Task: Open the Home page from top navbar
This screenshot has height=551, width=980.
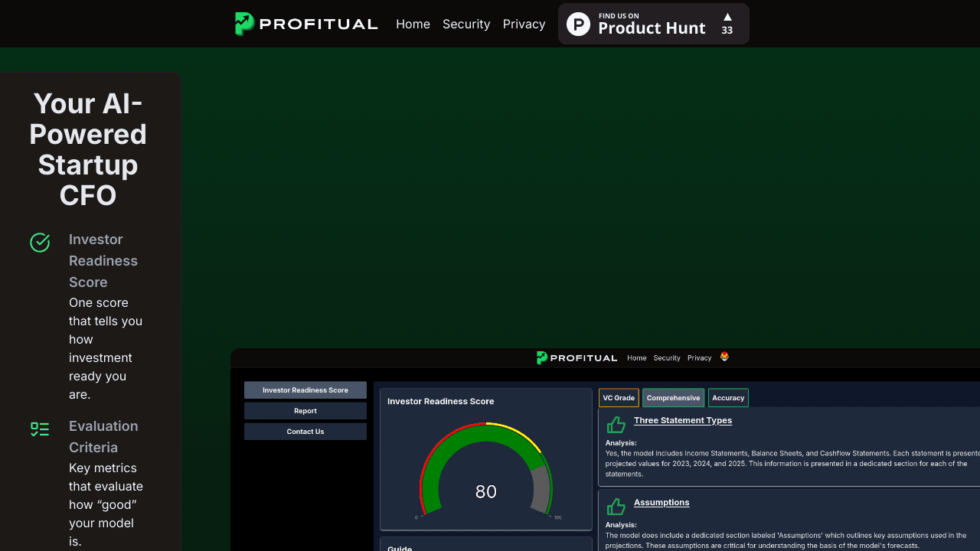Action: point(413,24)
